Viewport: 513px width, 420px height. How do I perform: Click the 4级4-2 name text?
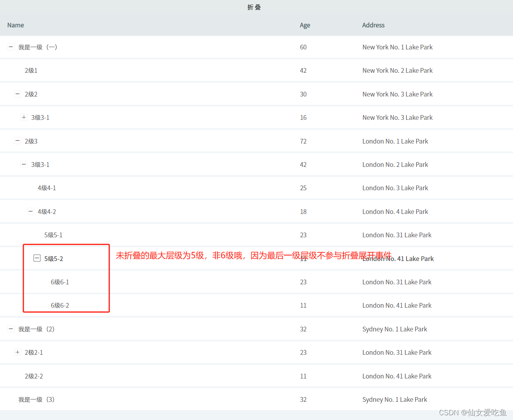point(47,212)
